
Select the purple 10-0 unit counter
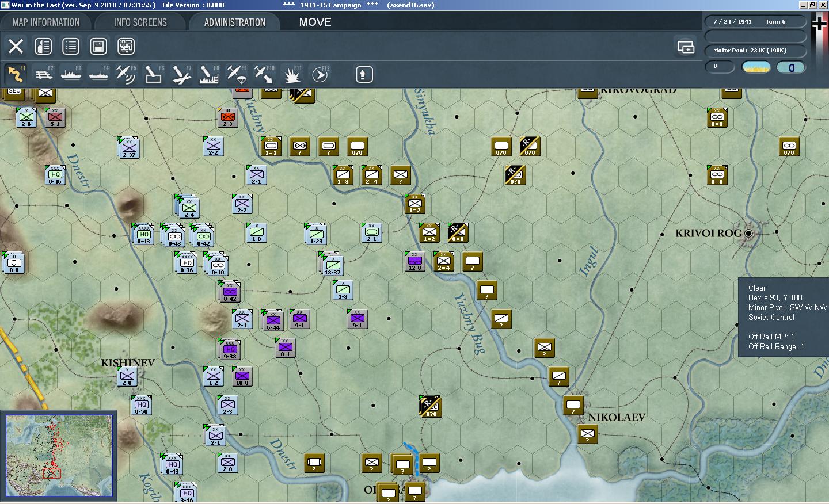click(242, 376)
